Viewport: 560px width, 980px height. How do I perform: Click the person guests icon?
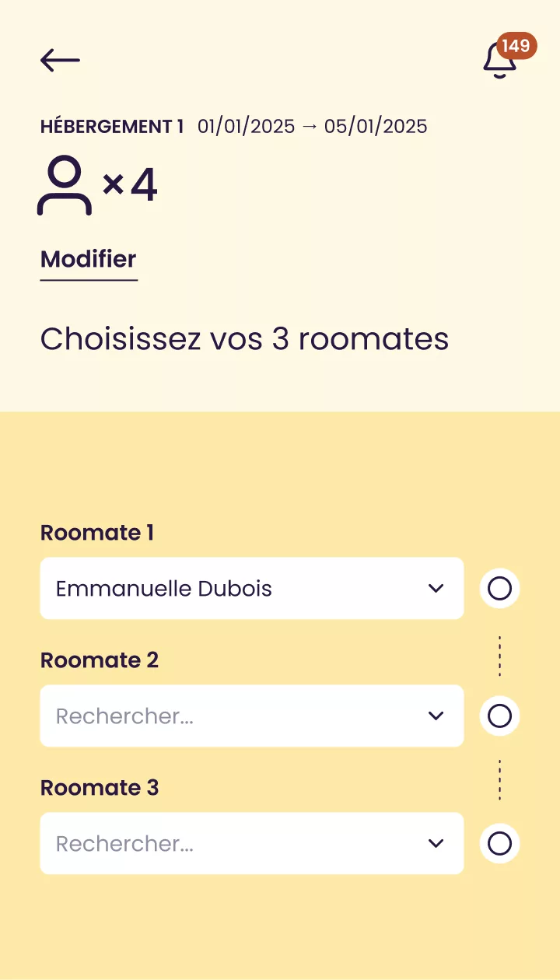click(65, 185)
